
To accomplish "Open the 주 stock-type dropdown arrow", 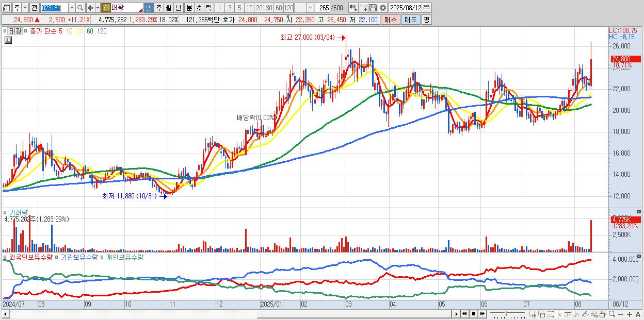I will pyautogui.click(x=25, y=8).
